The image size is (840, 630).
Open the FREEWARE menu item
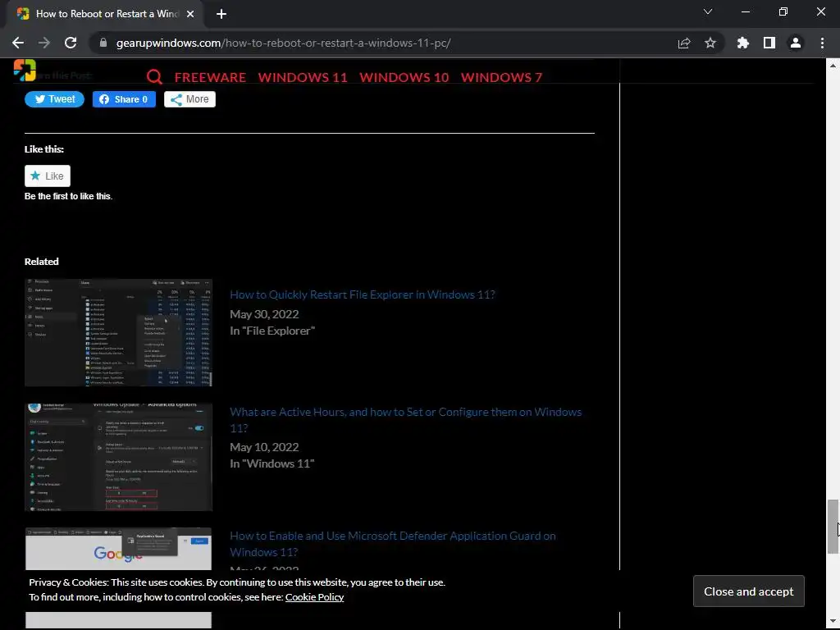click(x=210, y=77)
